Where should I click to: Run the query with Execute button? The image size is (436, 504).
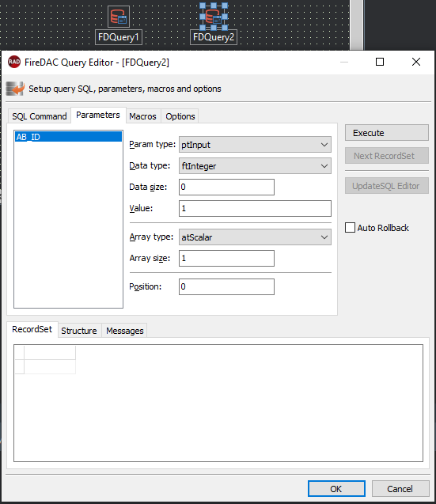point(387,133)
